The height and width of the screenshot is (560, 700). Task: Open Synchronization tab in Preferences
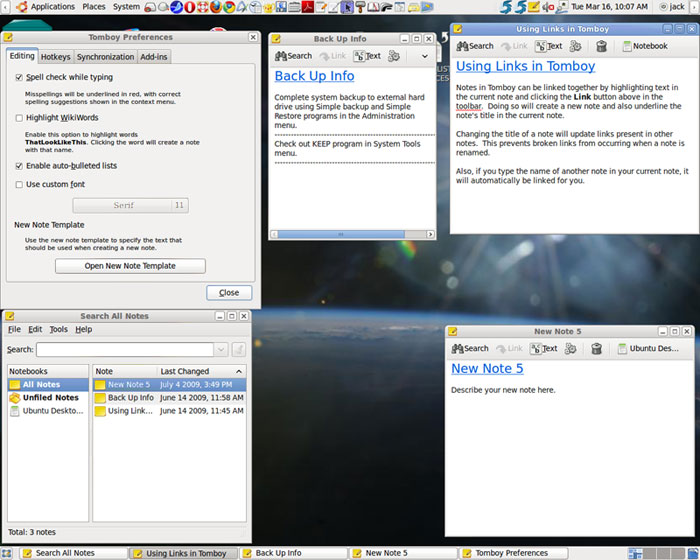pos(105,57)
